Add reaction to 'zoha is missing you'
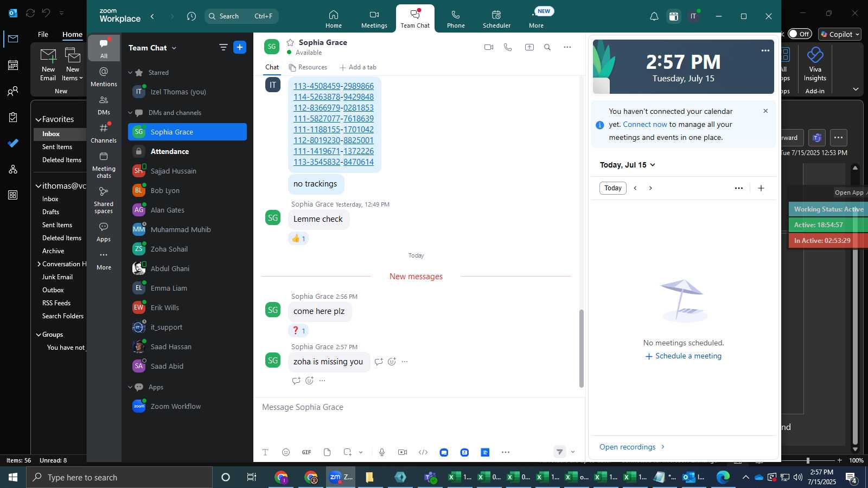The width and height of the screenshot is (868, 488). 392,362
